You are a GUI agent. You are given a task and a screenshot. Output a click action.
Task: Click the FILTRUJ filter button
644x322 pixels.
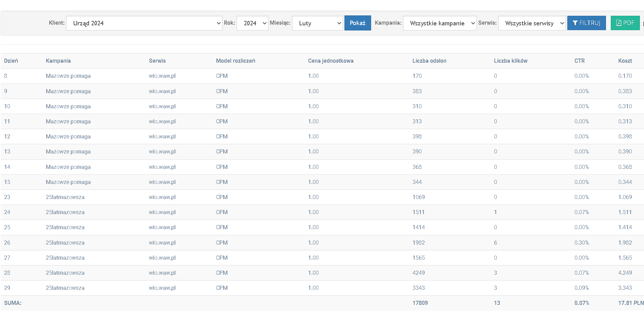[x=586, y=23]
